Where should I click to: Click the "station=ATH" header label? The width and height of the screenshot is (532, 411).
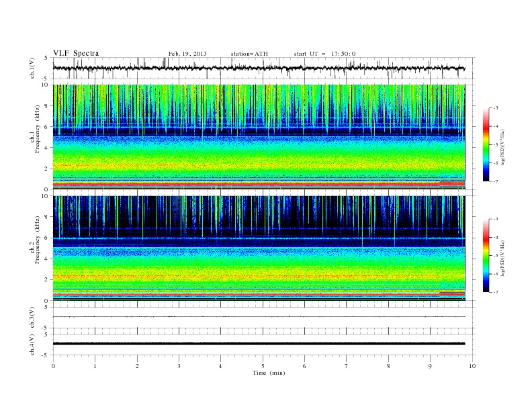(249, 54)
